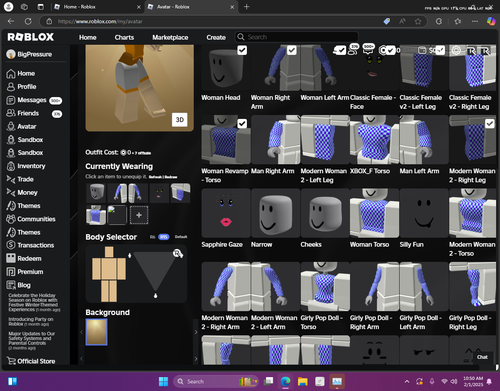The width and height of the screenshot is (500, 391).
Task: Open the Create nav tab
Action: (x=216, y=37)
